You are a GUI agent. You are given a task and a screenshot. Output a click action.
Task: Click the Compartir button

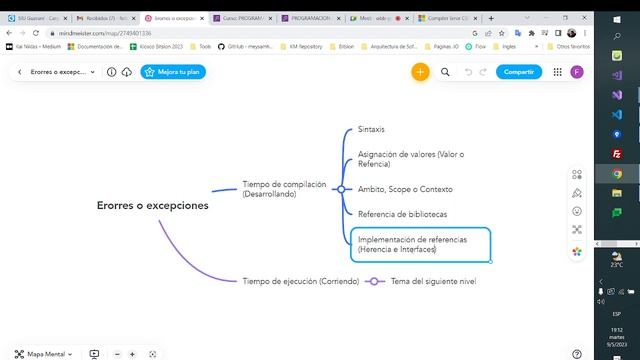tap(519, 72)
